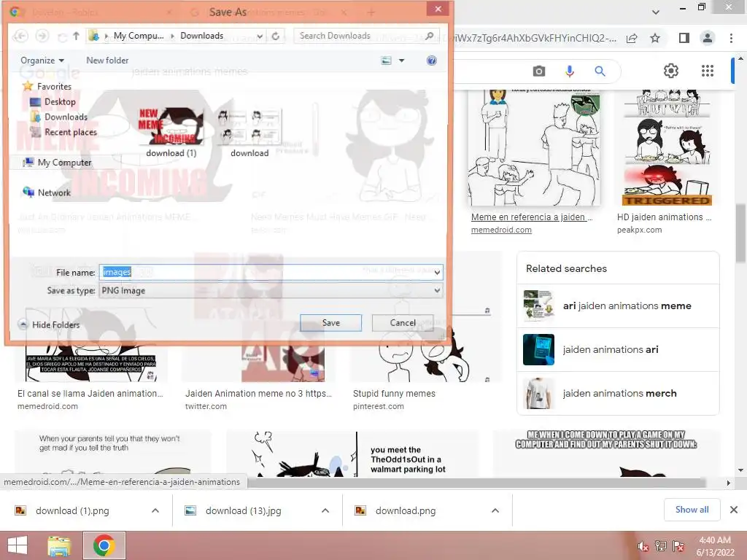The image size is (747, 560).
Task: Open the Organize menu
Action: coord(42,61)
